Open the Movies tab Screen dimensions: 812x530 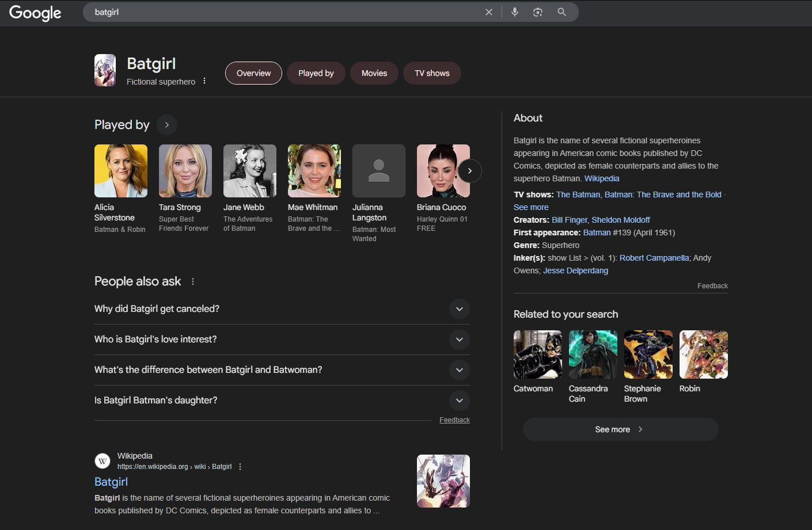(x=374, y=73)
